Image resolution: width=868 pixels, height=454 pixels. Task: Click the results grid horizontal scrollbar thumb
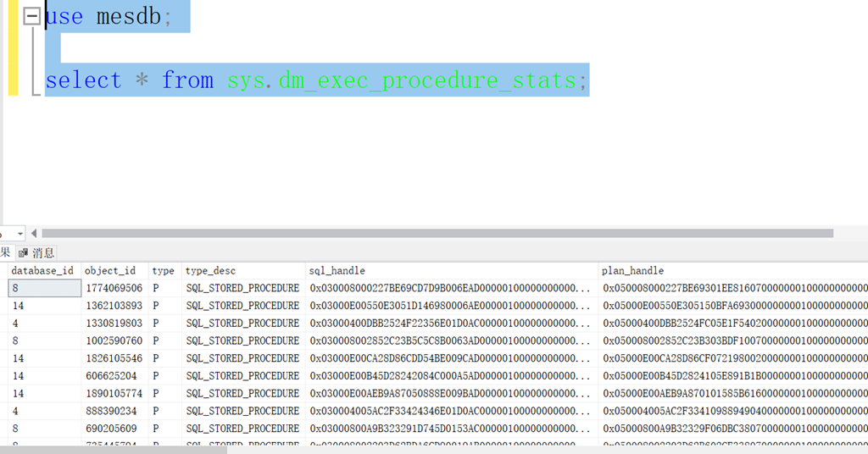114,450
